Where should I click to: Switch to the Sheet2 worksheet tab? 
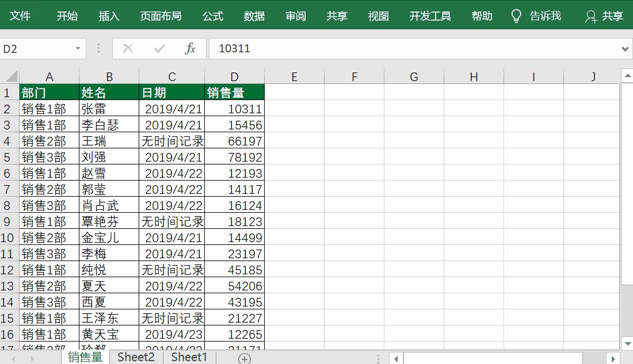[x=136, y=357]
